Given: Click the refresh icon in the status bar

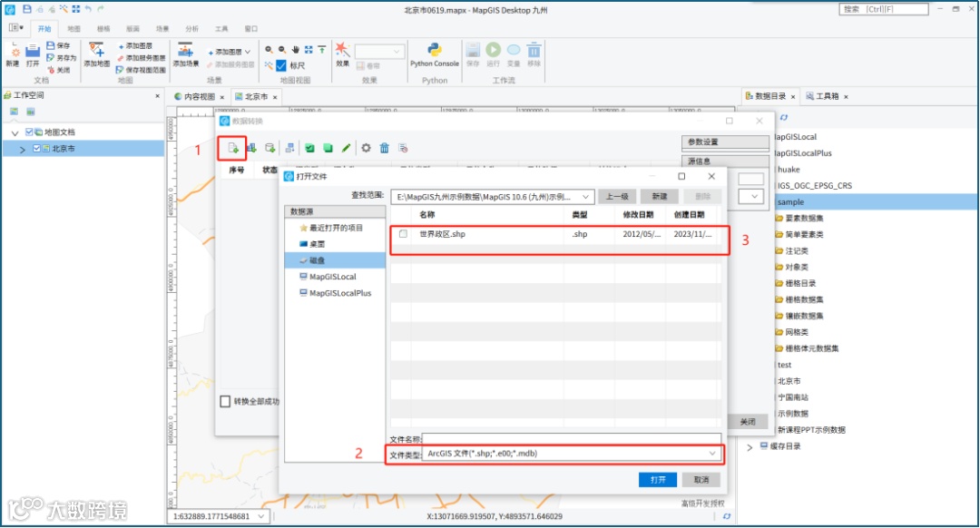Looking at the screenshot, I should pos(726,516).
